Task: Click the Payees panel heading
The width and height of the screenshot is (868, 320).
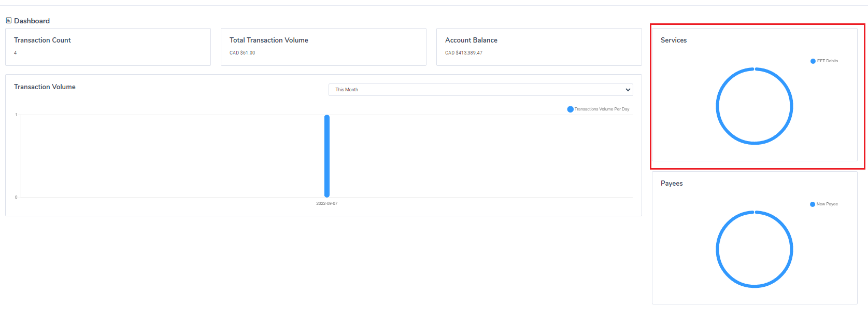Action: [x=672, y=184]
